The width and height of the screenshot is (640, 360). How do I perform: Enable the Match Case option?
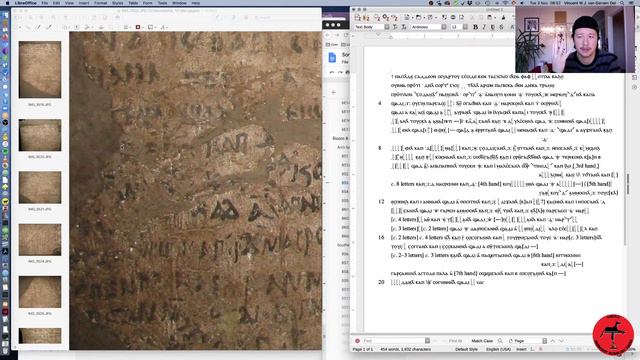(482, 341)
